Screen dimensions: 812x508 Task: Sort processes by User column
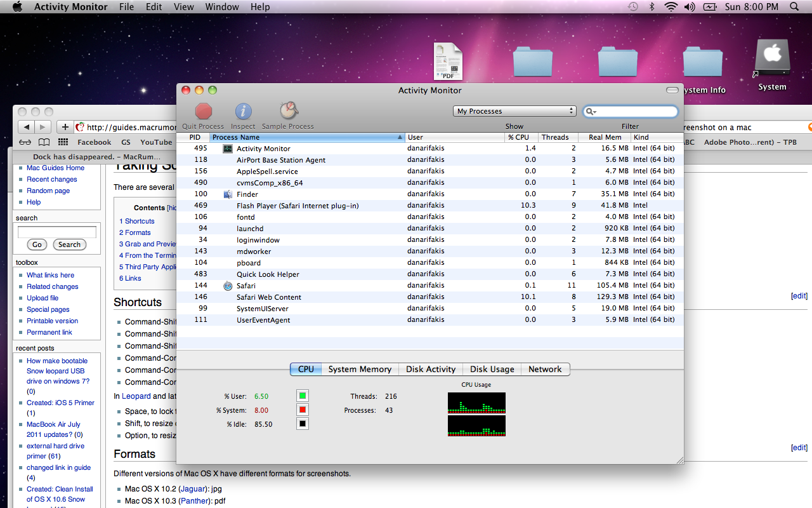pos(455,137)
